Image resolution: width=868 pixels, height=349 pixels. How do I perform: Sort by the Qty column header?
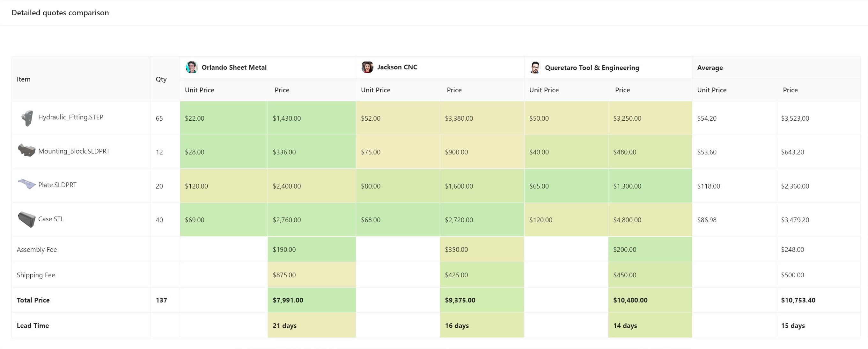click(x=161, y=79)
